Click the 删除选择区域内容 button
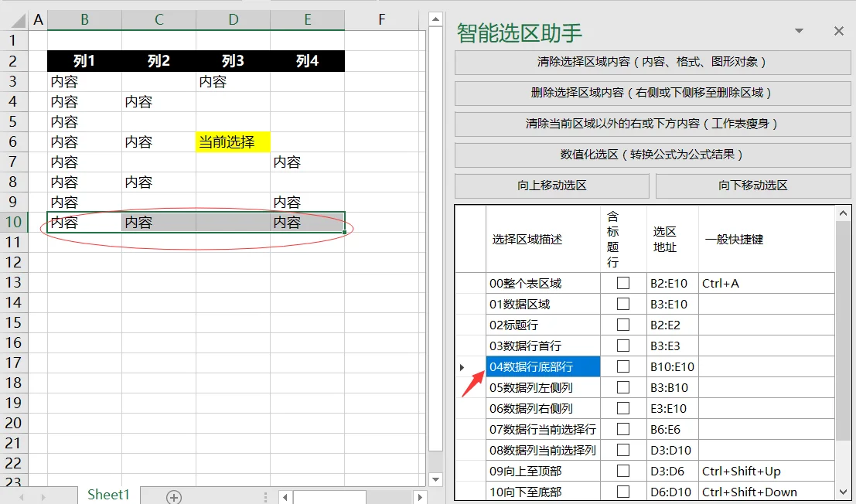This screenshot has height=504, width=856. coord(653,93)
